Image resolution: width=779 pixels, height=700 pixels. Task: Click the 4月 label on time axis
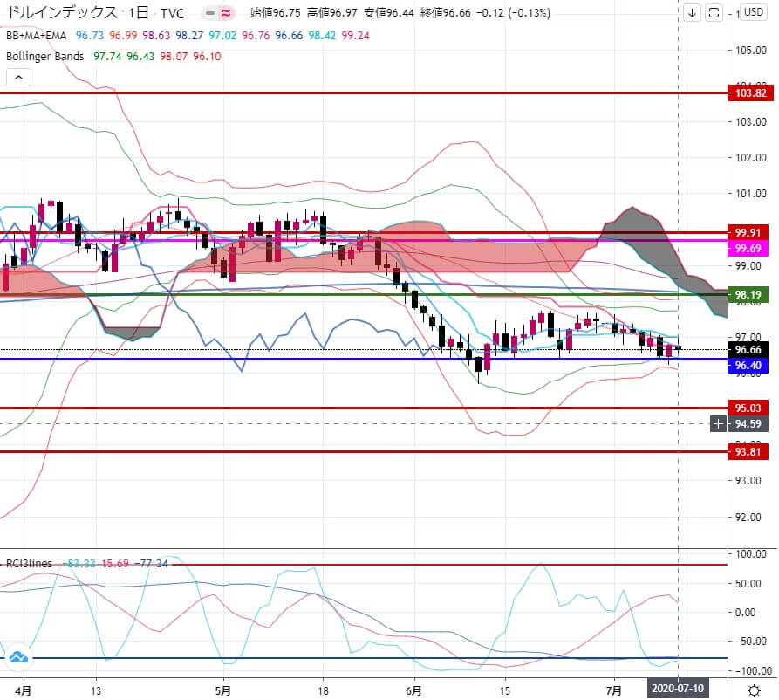[23, 690]
